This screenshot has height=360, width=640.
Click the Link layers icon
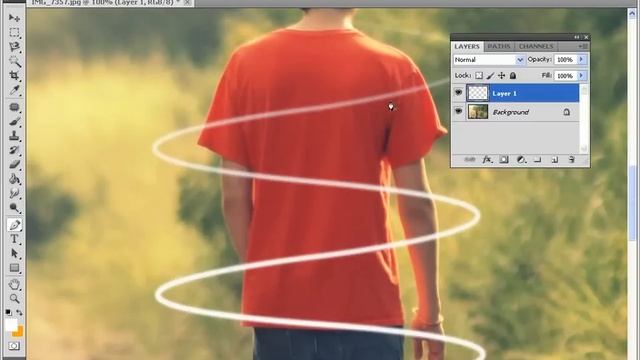470,160
